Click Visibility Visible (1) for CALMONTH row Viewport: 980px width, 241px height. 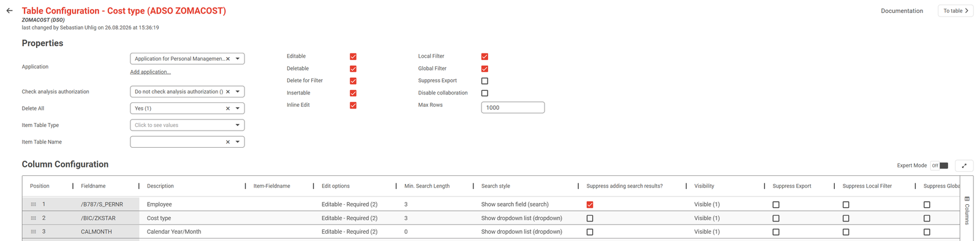(x=707, y=232)
